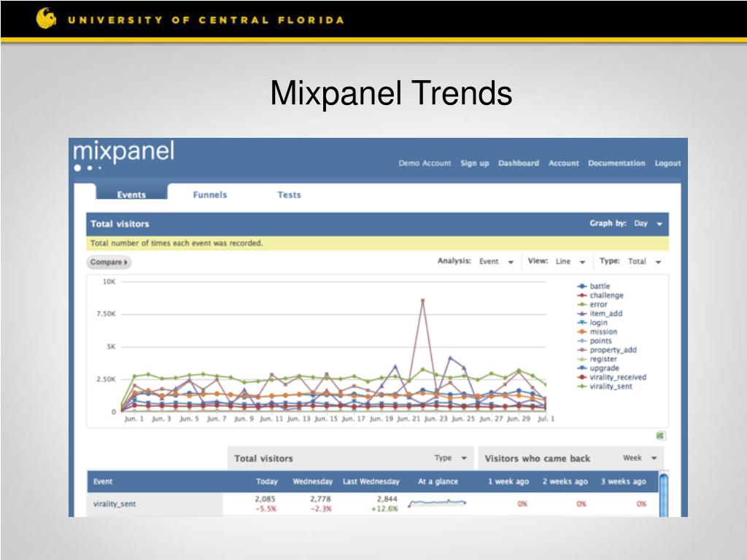Click the mixpanel logo
This screenshot has width=747, height=560.
124,155
